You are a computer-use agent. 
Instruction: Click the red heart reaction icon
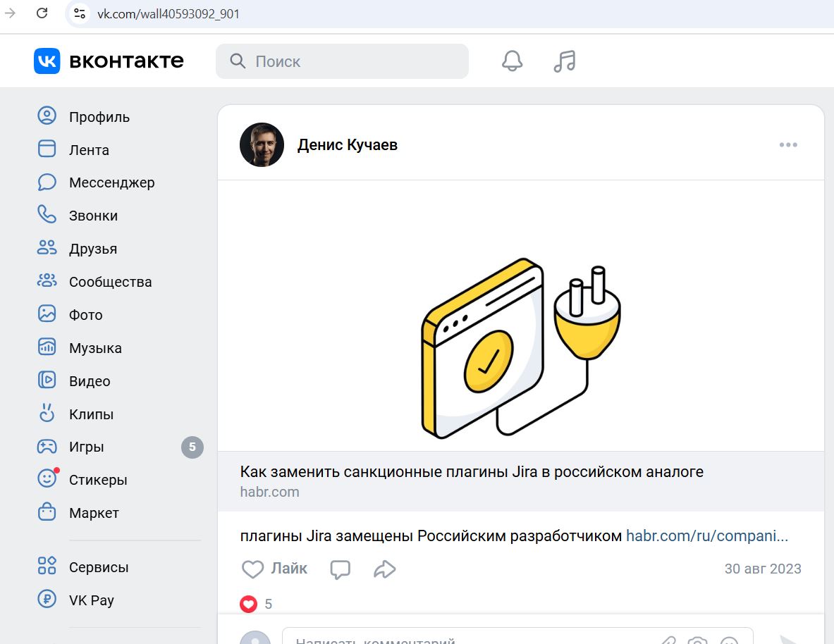click(248, 604)
